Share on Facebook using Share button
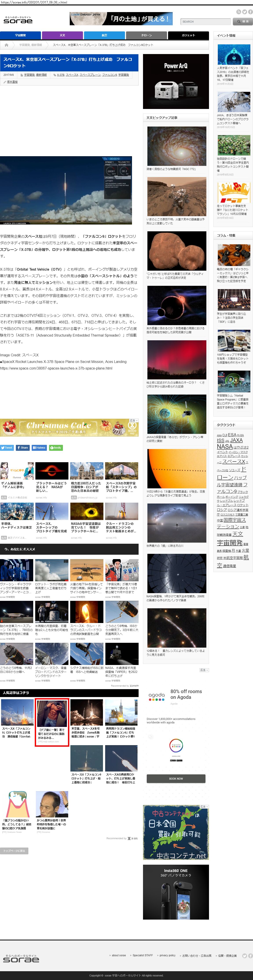 [22, 447]
